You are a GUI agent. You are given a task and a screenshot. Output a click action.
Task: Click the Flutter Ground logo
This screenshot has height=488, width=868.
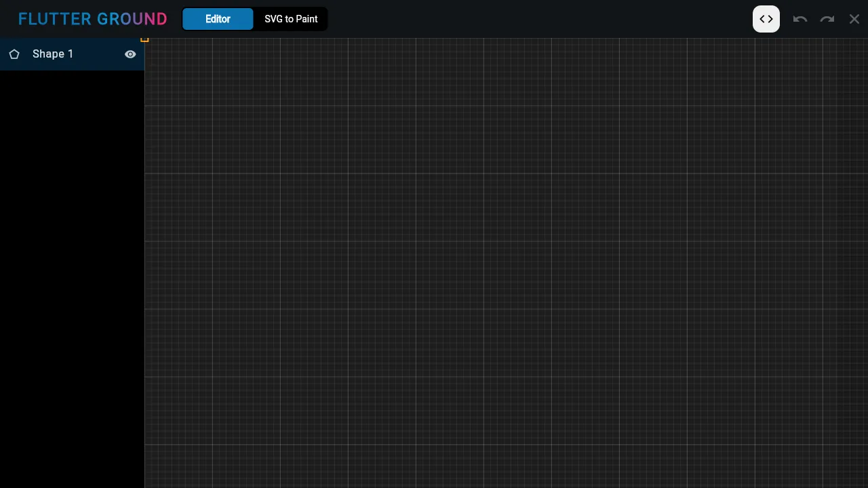93,18
